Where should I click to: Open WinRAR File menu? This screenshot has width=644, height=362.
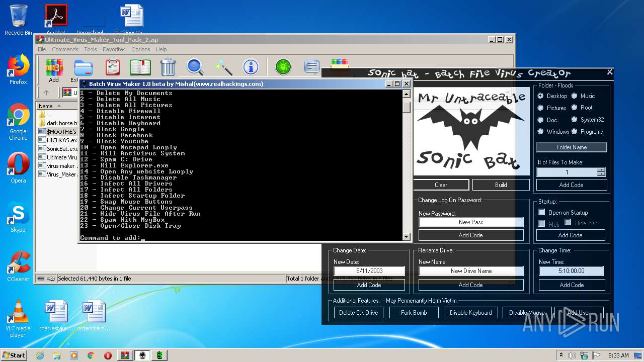[42, 49]
